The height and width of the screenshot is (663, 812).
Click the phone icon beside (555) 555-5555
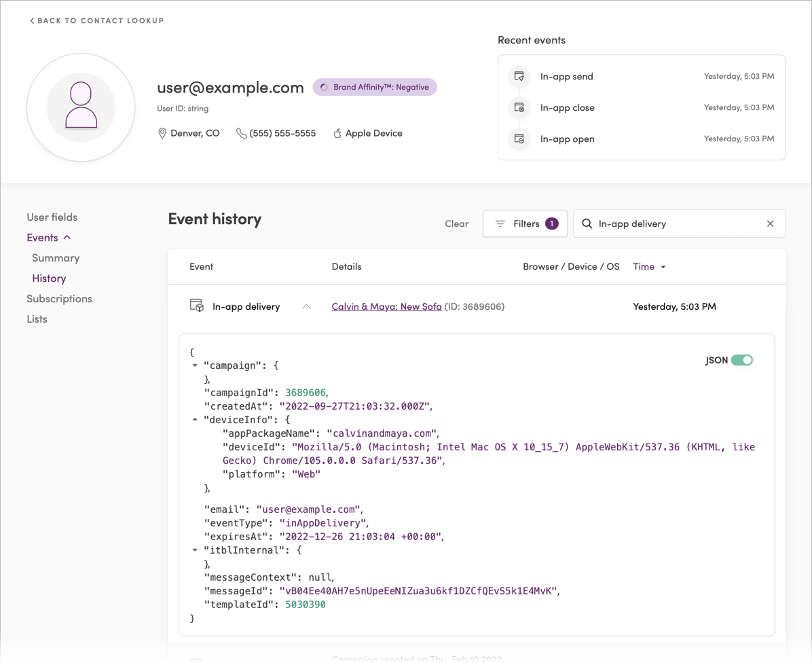click(241, 133)
